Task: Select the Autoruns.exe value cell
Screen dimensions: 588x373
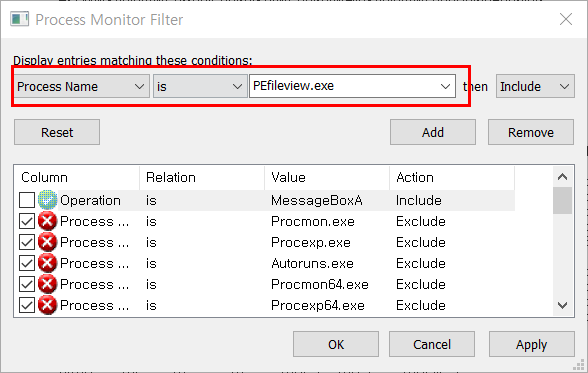Action: click(x=312, y=264)
